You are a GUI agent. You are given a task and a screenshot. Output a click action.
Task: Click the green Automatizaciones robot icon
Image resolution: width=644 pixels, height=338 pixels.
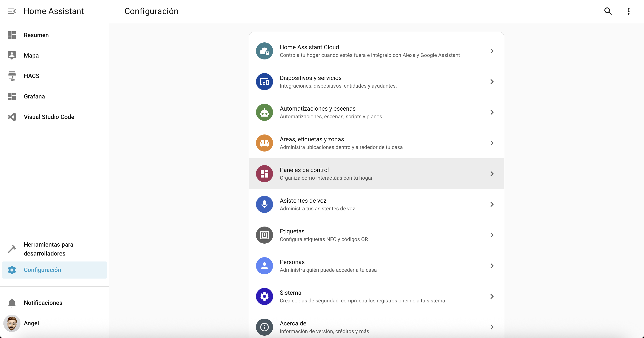click(264, 112)
